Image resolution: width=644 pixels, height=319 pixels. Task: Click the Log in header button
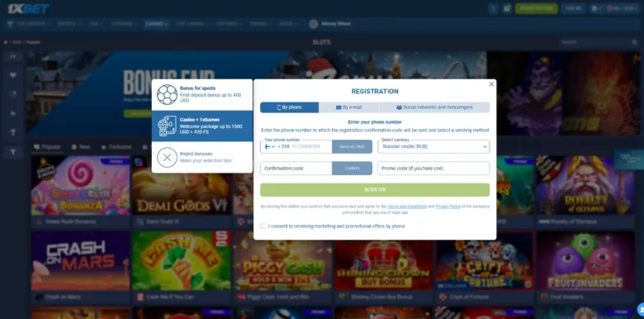click(x=573, y=8)
